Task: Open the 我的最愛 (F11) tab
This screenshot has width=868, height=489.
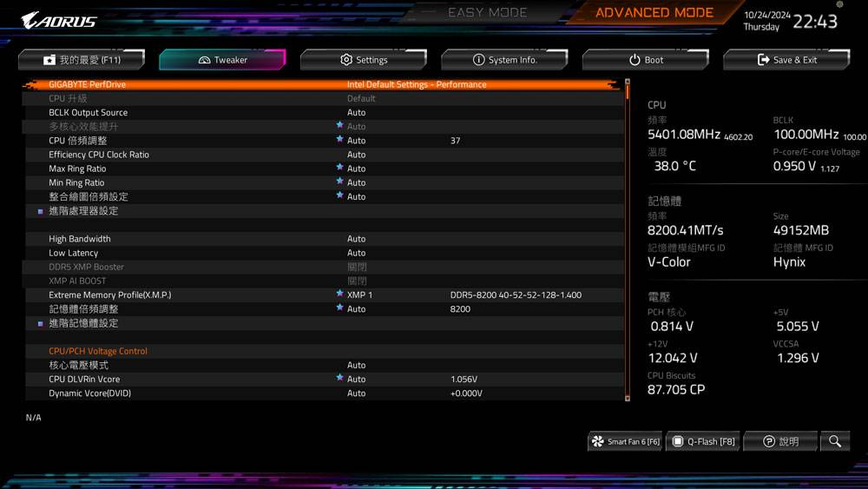Action: (x=82, y=60)
